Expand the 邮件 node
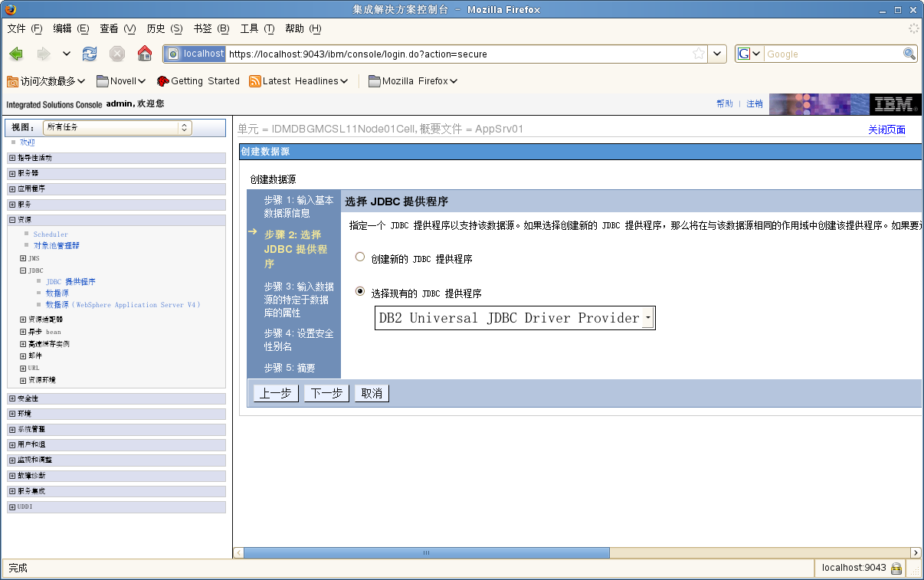924x580 pixels. click(x=23, y=356)
